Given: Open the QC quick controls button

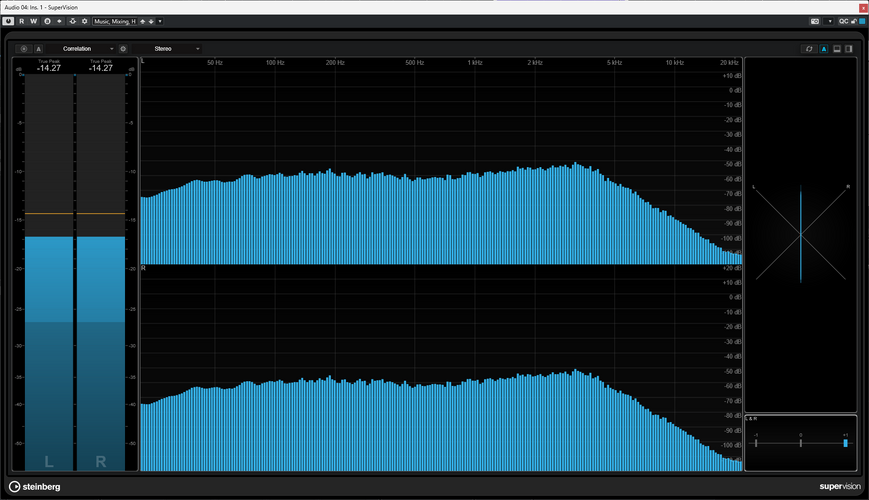Looking at the screenshot, I should click(x=844, y=21).
